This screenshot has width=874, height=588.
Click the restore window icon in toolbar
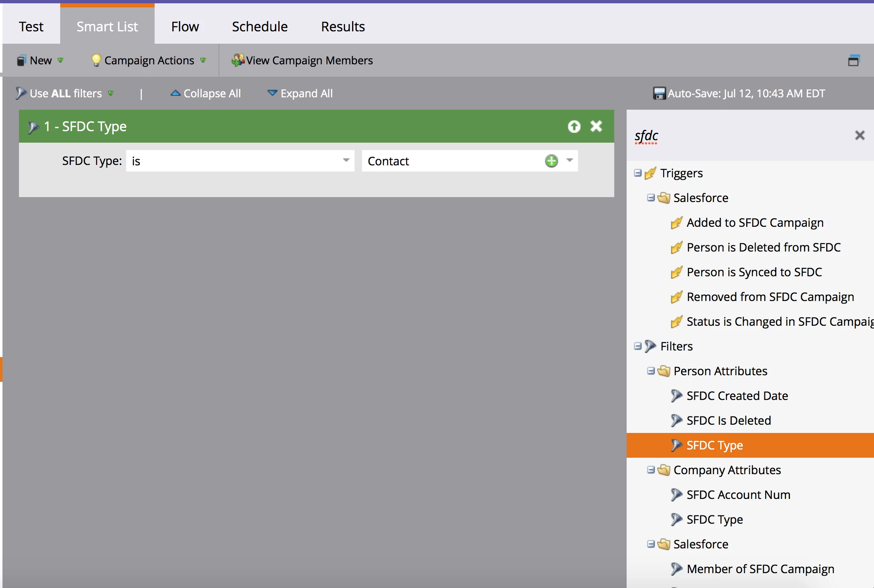[853, 61]
